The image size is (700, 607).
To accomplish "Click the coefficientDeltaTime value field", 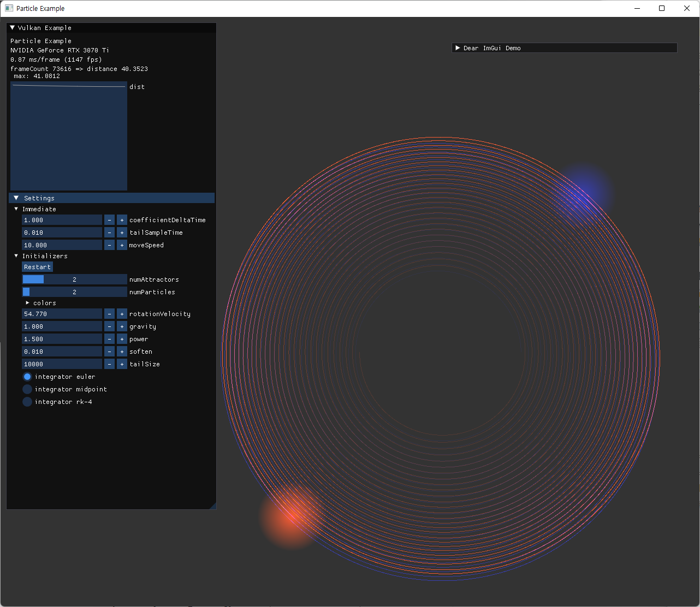I will pos(62,220).
